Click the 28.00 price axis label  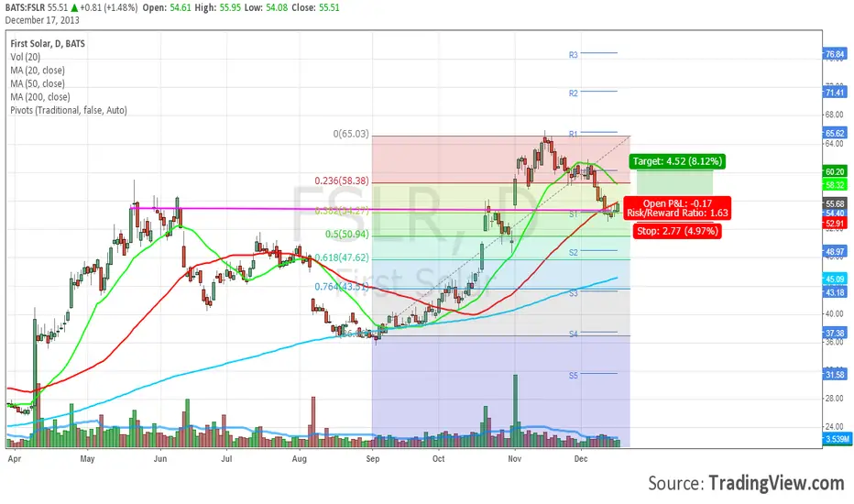pos(835,399)
